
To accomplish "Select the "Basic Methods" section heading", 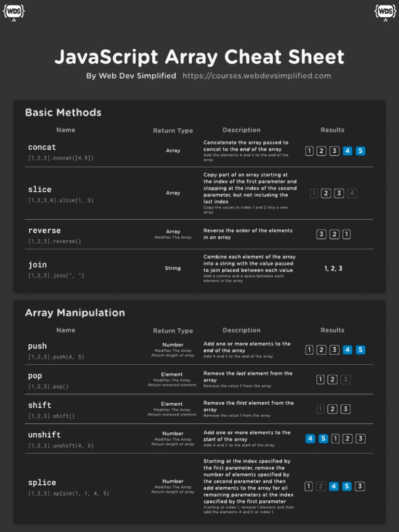I will coord(63,112).
